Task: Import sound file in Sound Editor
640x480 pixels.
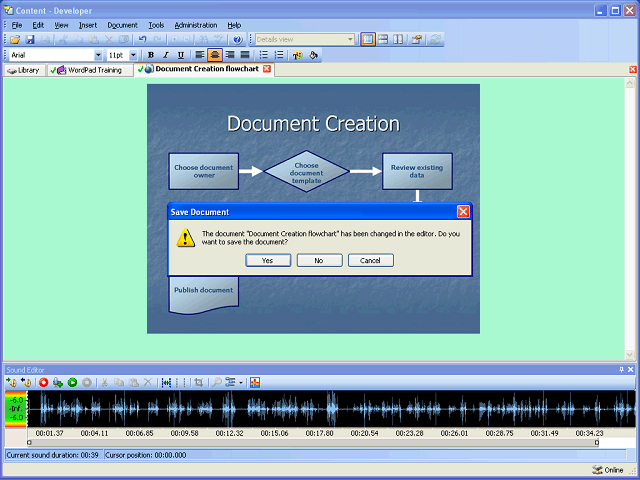Action: point(11,382)
